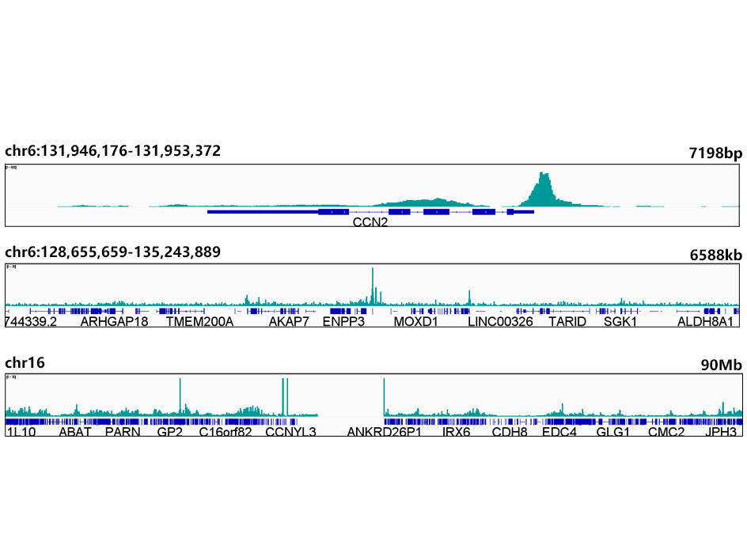The width and height of the screenshot is (747, 560).
Task: Click the chr16 track title
Action: click(25, 363)
